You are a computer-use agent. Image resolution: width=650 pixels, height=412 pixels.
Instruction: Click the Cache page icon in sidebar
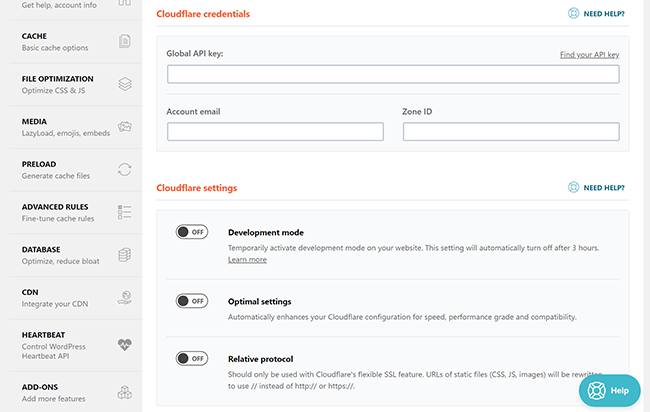tap(125, 41)
